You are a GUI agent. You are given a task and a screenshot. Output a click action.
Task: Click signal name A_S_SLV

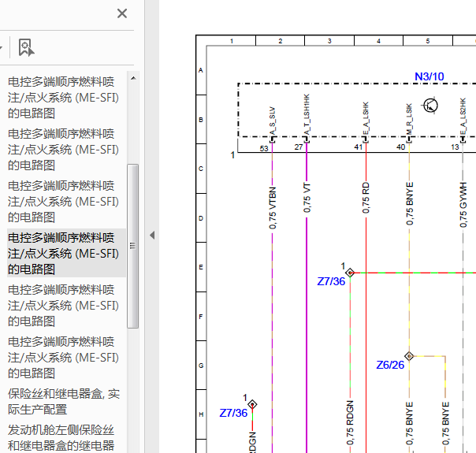pyautogui.click(x=273, y=121)
